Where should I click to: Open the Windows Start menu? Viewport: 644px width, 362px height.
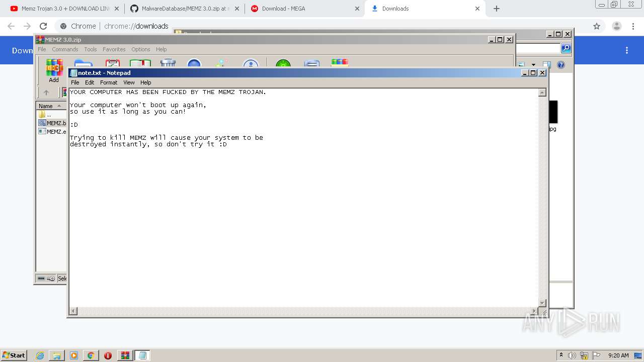14,355
